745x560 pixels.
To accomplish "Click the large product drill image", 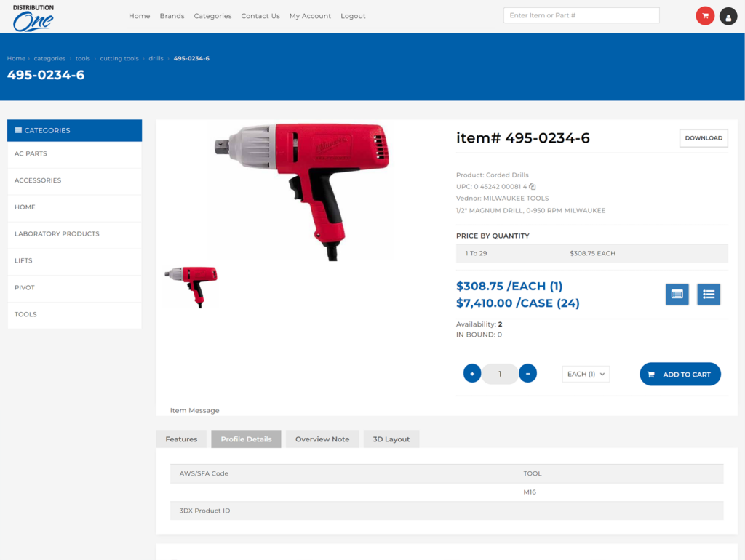I will point(302,191).
